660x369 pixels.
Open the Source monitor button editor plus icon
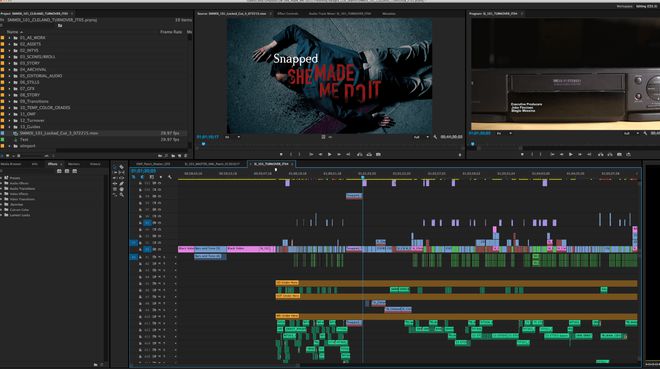click(460, 155)
